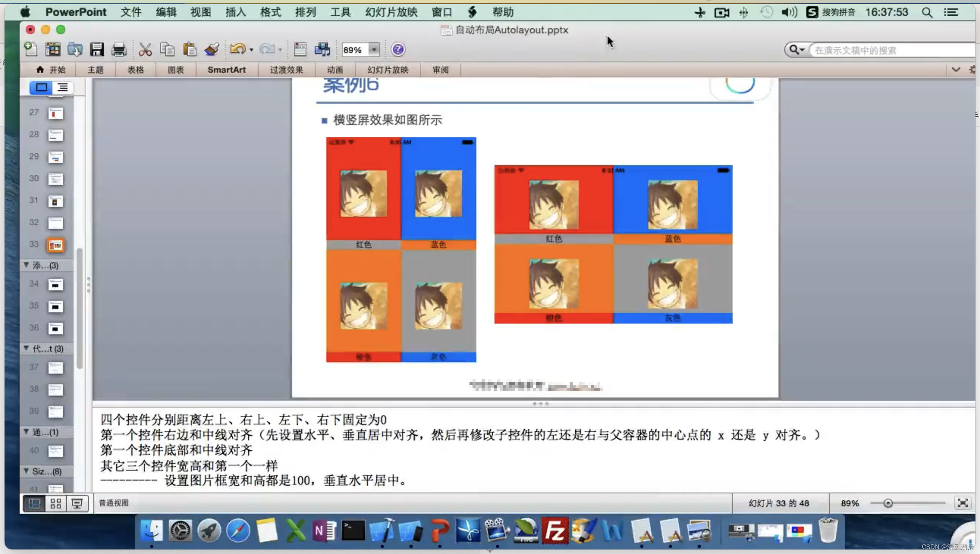The height and width of the screenshot is (554, 980).
Task: Collapse the ribbon with chevron
Action: click(x=956, y=70)
